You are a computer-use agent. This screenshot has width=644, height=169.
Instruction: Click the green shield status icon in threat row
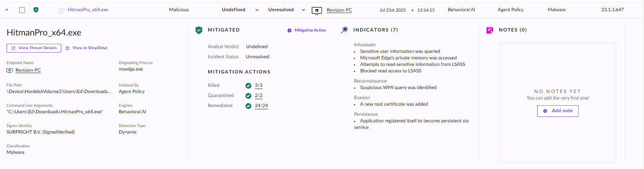pyautogui.click(x=36, y=10)
